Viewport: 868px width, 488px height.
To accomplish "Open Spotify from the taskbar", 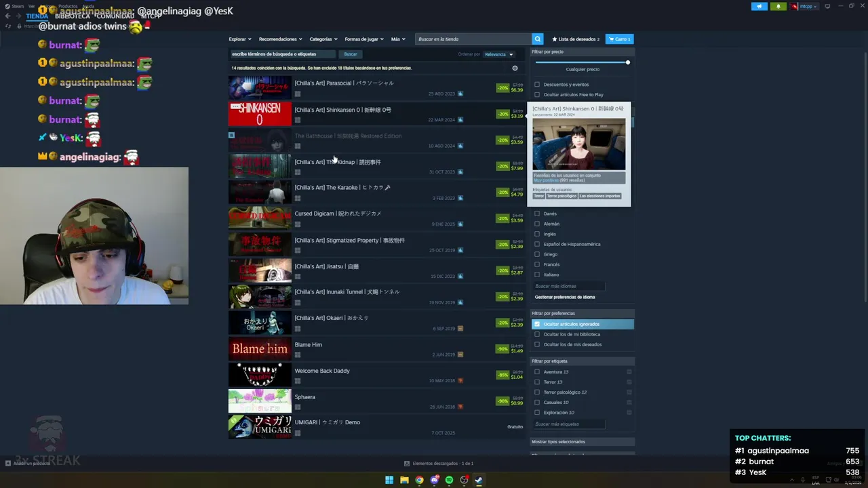I will tap(449, 480).
